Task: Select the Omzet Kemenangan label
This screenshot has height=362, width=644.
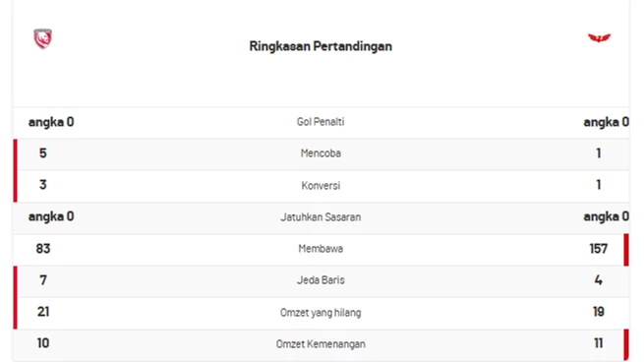Action: 321,344
